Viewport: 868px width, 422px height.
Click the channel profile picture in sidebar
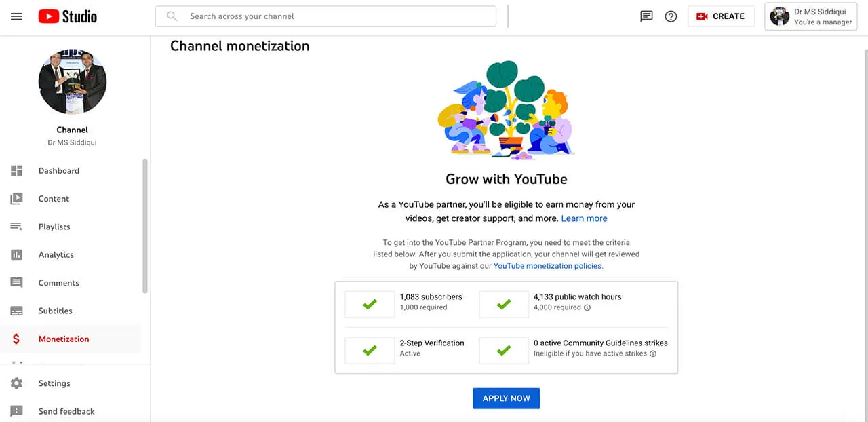[73, 80]
